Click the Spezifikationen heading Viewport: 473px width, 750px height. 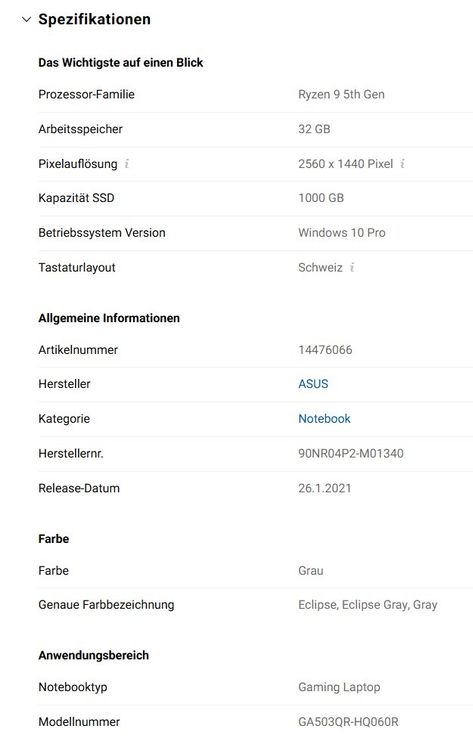pyautogui.click(x=95, y=20)
